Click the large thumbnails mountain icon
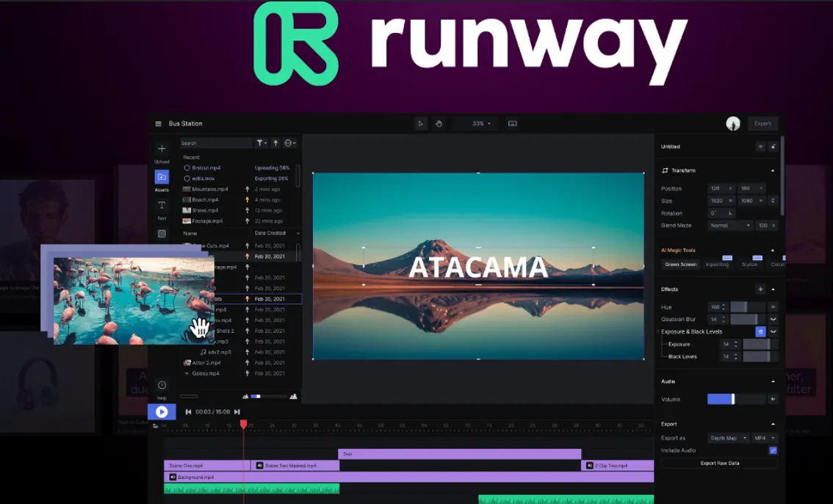The image size is (833, 504). pos(293,396)
